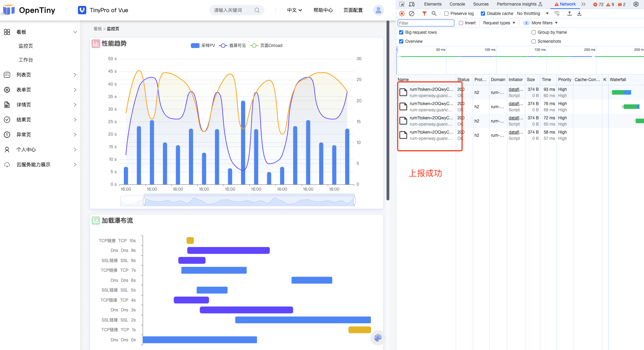The height and width of the screenshot is (350, 644).
Task: Open the user avatar menu
Action: coord(379,10)
